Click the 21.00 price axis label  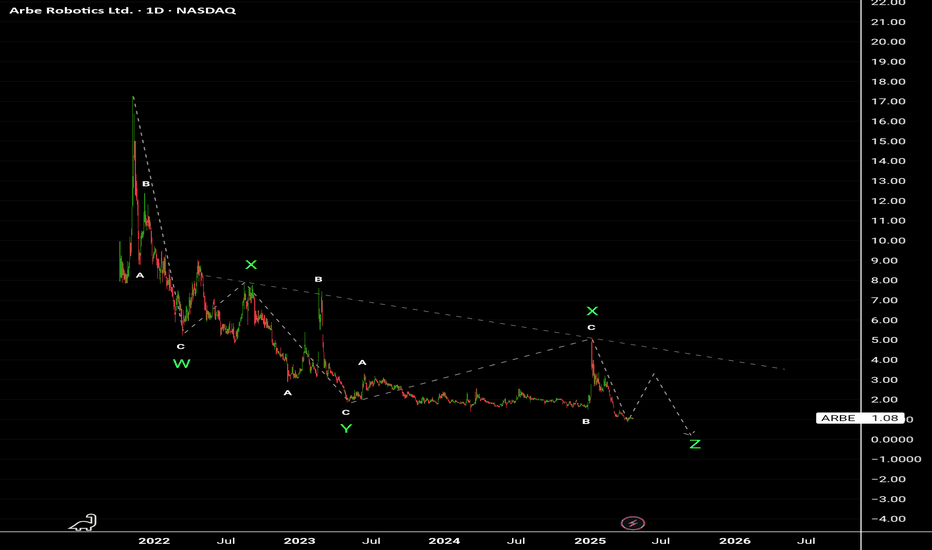click(888, 22)
